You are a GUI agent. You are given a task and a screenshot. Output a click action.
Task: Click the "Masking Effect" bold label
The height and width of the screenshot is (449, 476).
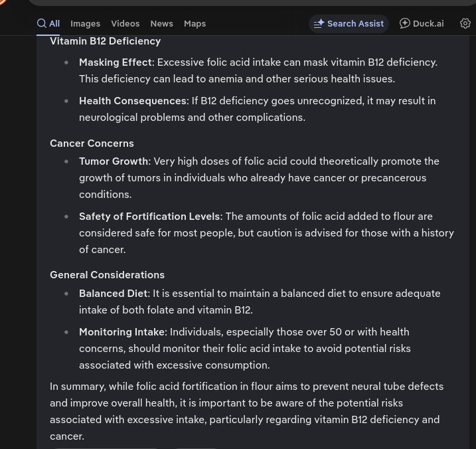tap(116, 62)
